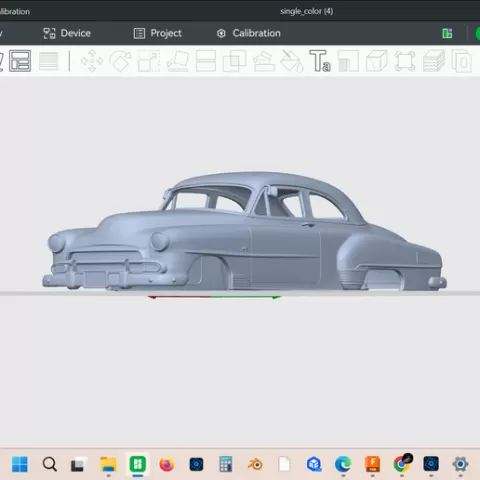This screenshot has width=480, height=480.
Task: Select the Move tool in the toolbar
Action: pos(92,61)
